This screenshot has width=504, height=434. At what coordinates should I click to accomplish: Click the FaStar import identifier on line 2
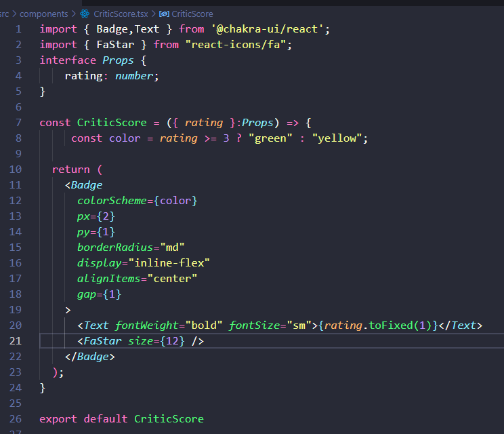115,45
